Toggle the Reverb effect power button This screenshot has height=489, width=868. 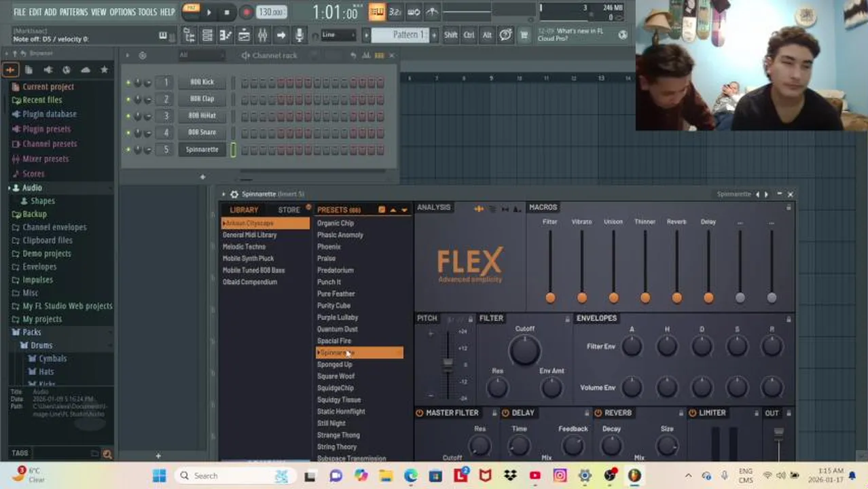tap(598, 413)
